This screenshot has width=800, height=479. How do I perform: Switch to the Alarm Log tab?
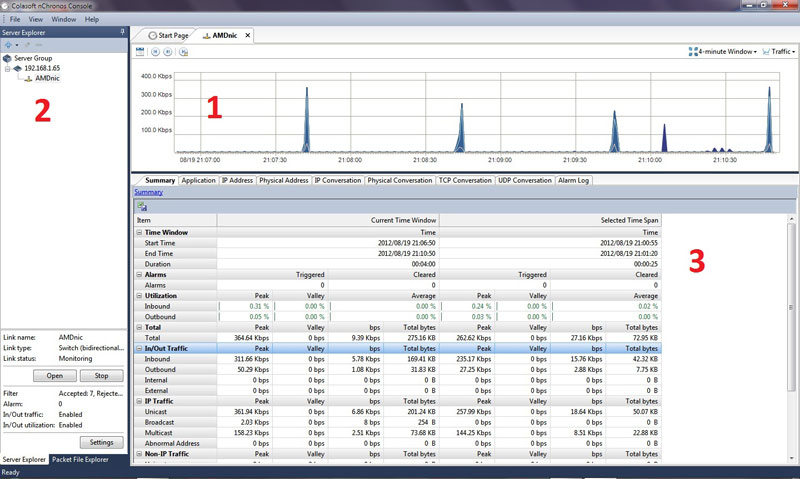[x=573, y=180]
